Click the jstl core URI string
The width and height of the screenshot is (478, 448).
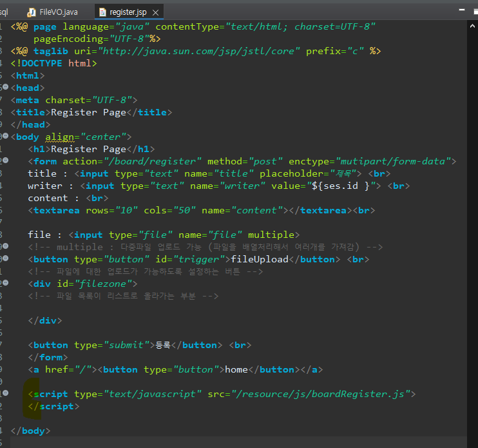pyautogui.click(x=199, y=51)
